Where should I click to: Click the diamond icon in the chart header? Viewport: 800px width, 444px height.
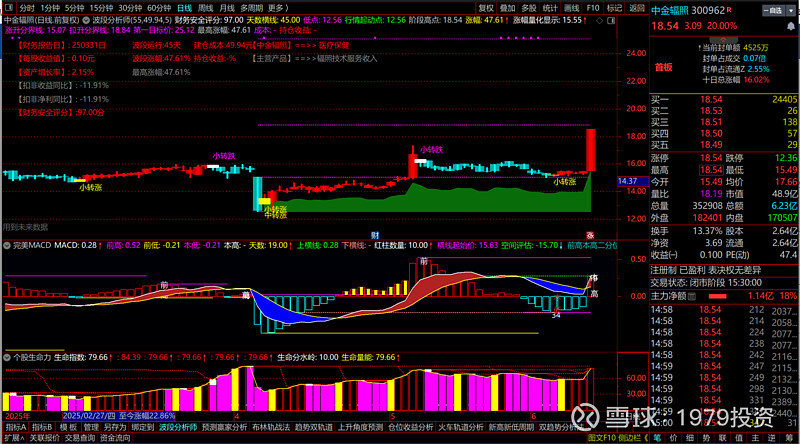click(x=599, y=20)
